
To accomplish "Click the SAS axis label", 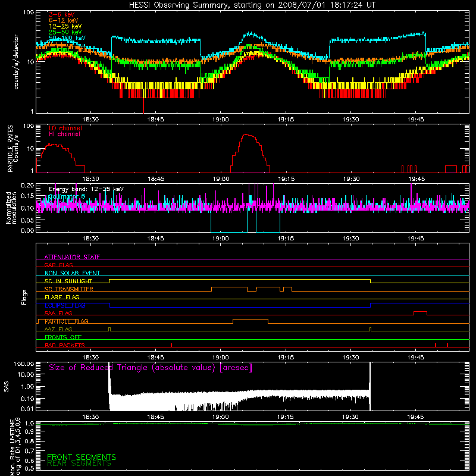I will click(x=6, y=386).
